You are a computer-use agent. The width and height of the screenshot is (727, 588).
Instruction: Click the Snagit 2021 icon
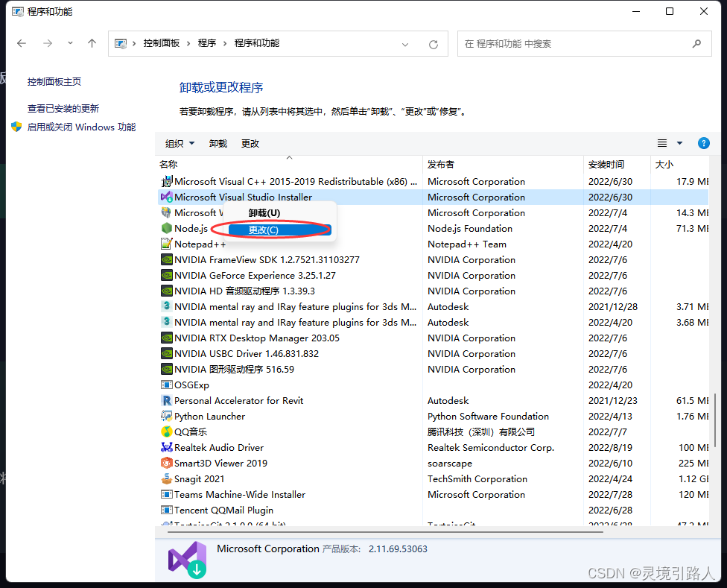(x=166, y=478)
